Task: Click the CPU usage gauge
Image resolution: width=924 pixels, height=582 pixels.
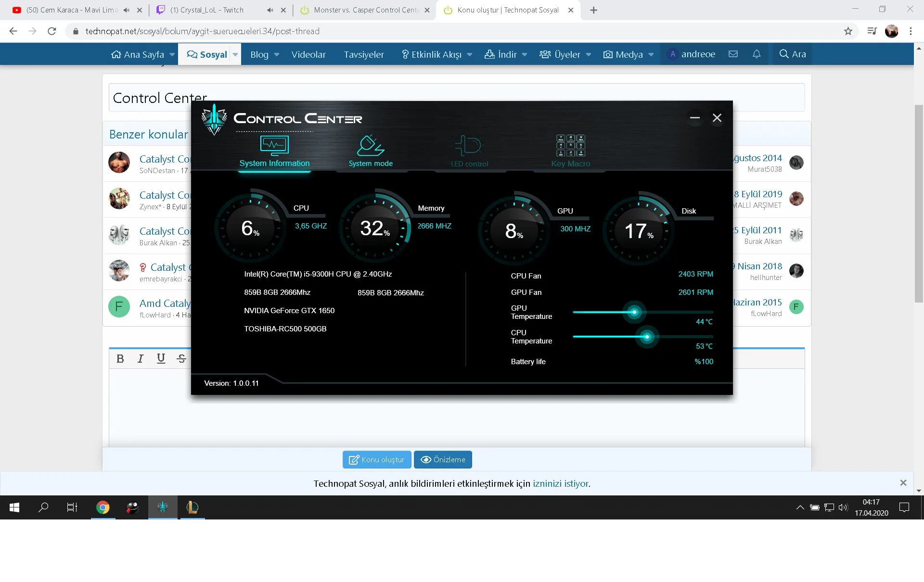Action: pyautogui.click(x=250, y=228)
